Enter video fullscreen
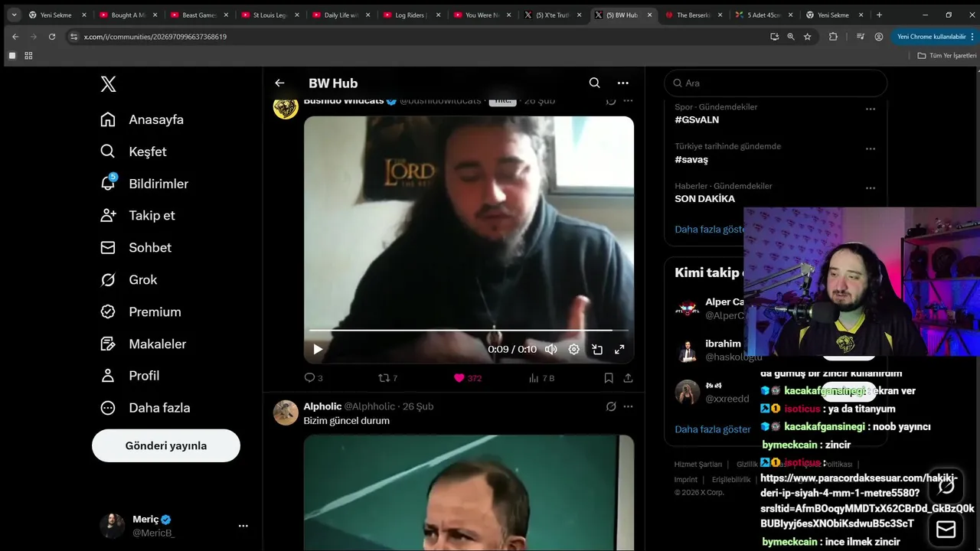Viewport: 980px width, 551px height. (619, 349)
